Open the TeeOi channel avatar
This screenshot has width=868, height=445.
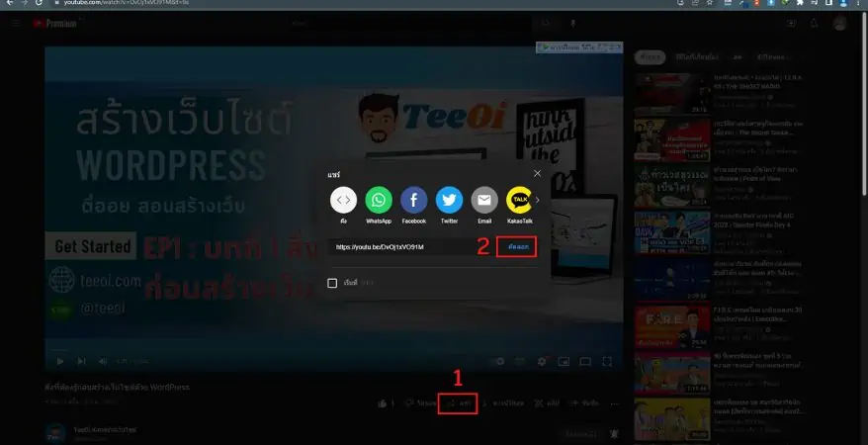(x=55, y=433)
